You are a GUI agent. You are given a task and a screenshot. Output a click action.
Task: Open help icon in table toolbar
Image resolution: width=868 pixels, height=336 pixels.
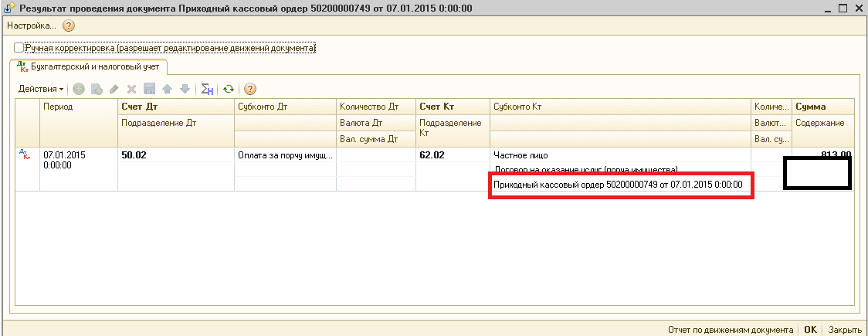coord(249,89)
